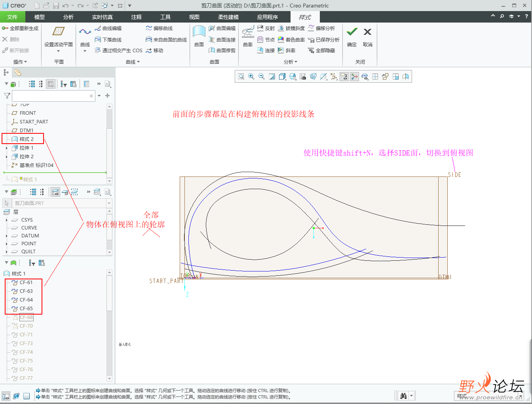
Task: Expand CSYS layer node
Action: coord(7,220)
